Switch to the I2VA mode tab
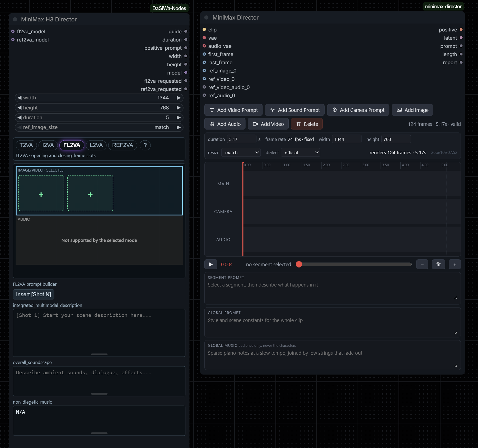Image resolution: width=478 pixels, height=448 pixels. coord(48,145)
